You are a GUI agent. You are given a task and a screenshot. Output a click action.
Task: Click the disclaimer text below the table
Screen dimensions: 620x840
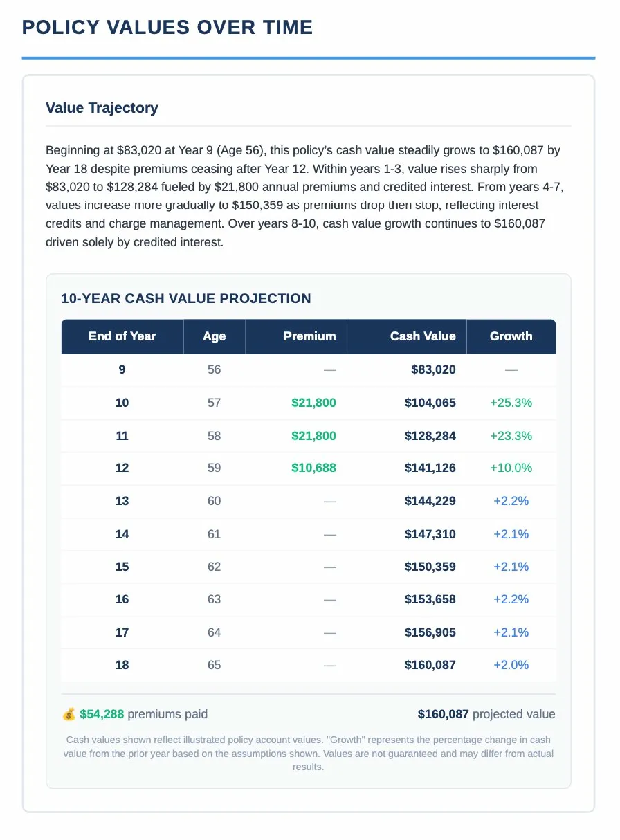(308, 753)
